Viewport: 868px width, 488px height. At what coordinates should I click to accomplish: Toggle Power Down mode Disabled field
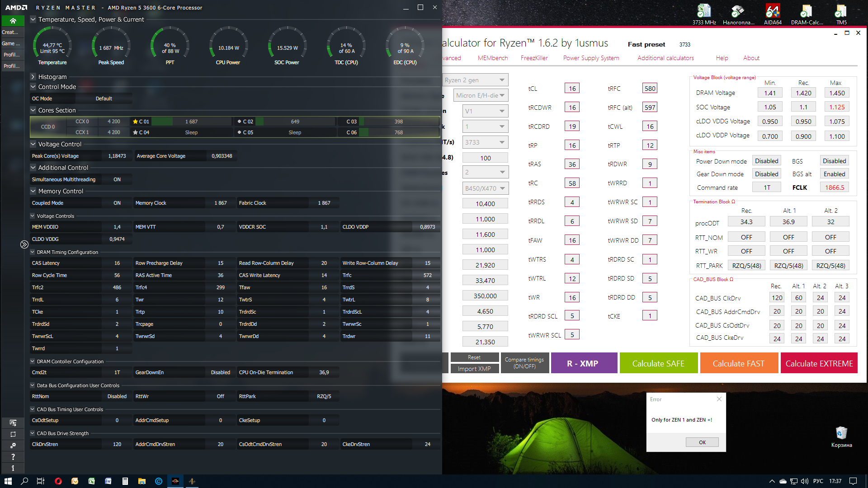point(766,161)
